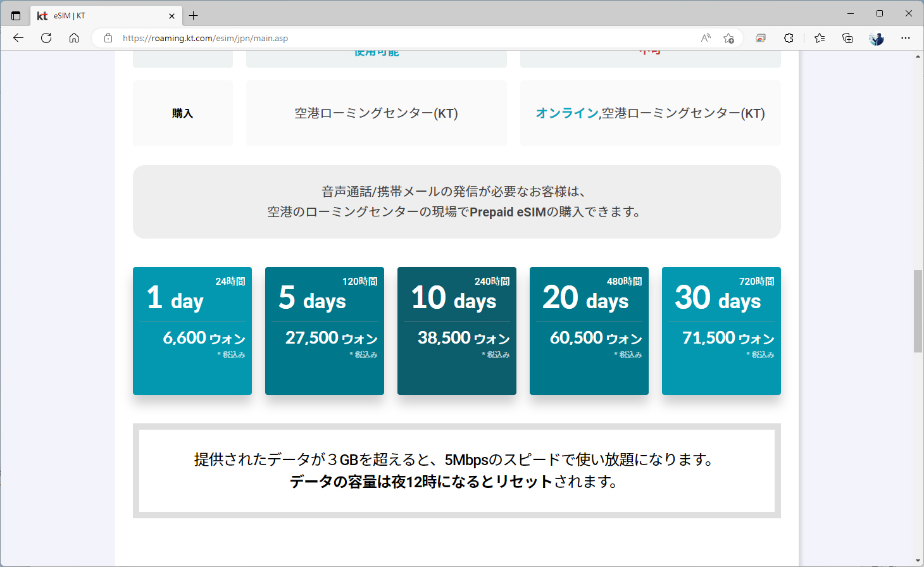Open the Read aloud feature
This screenshot has width=924, height=567.
704,38
